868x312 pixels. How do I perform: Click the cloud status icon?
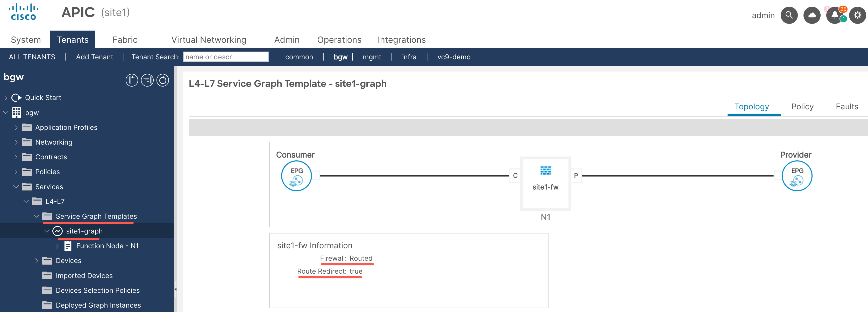coord(812,15)
